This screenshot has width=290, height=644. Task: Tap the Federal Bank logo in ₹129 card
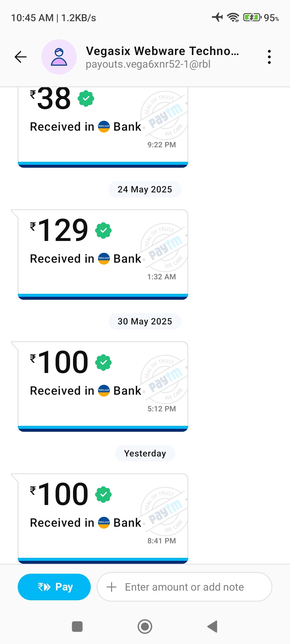pos(104,259)
